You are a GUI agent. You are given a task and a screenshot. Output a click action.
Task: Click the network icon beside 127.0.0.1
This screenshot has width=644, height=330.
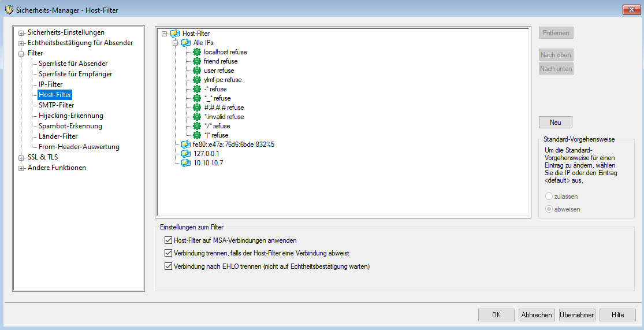coord(185,154)
